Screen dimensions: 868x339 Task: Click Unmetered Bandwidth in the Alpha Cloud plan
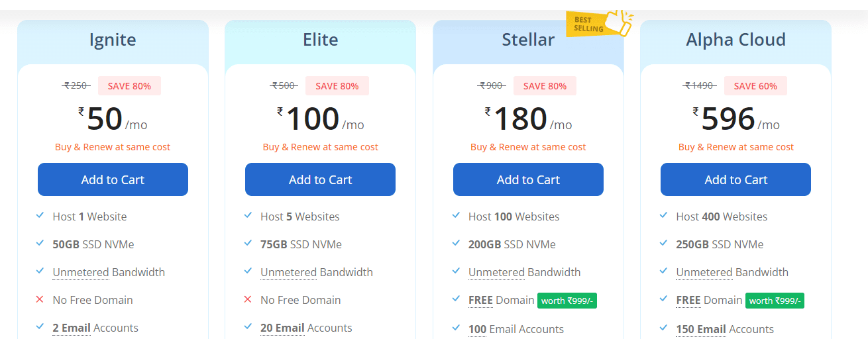click(732, 272)
